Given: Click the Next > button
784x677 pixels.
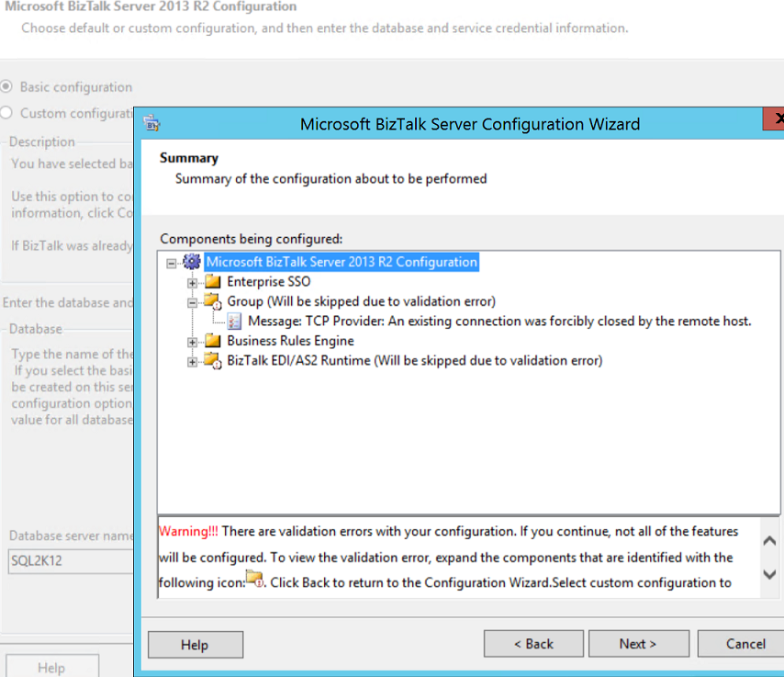Looking at the screenshot, I should pos(639,644).
